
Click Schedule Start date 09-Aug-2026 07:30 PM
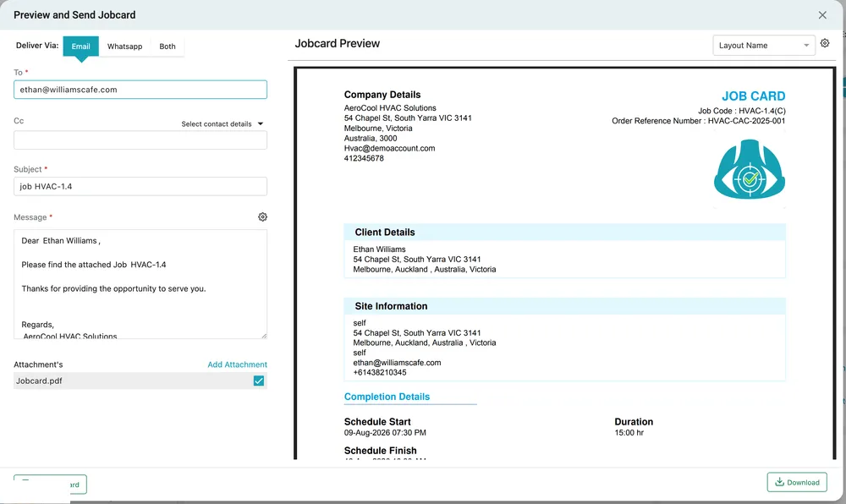(385, 432)
